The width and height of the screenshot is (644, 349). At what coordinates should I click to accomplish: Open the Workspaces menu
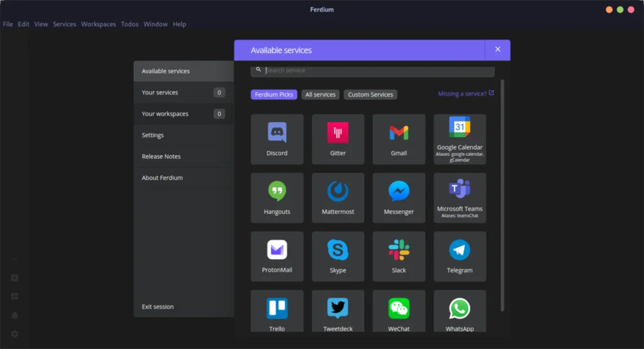point(99,25)
